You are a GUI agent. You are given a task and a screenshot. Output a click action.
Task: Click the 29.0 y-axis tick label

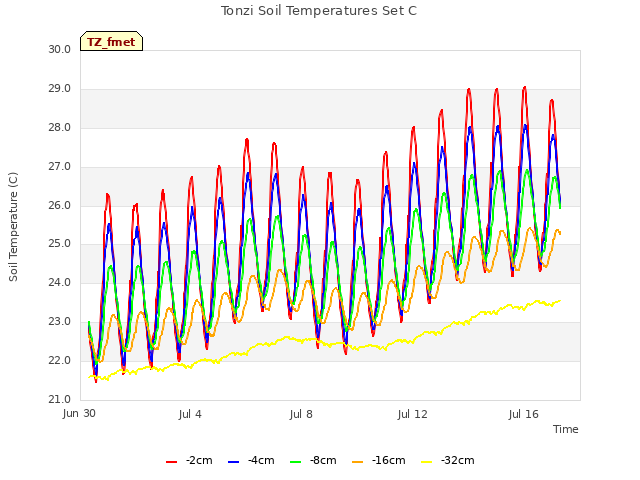point(60,89)
